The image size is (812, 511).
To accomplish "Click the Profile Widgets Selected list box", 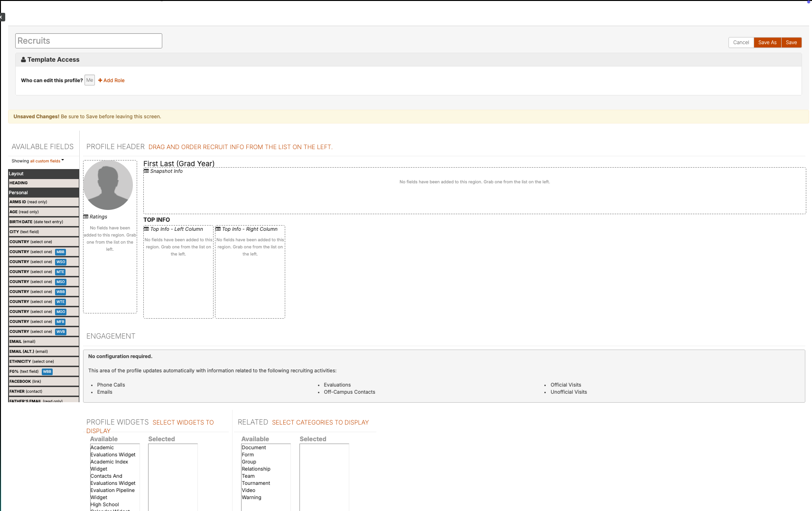I will tap(173, 477).
